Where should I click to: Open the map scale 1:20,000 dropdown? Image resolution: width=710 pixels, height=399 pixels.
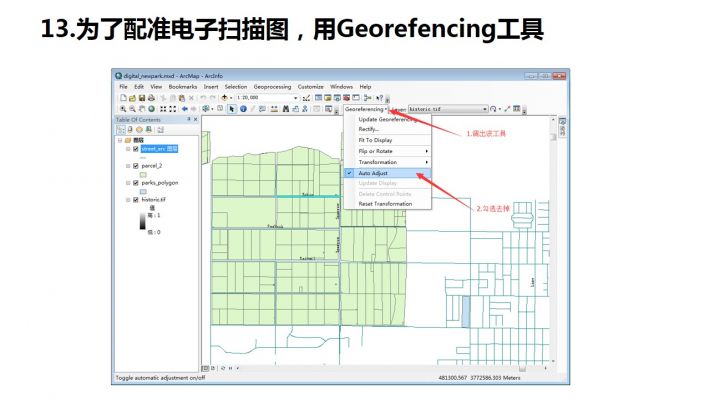296,98
